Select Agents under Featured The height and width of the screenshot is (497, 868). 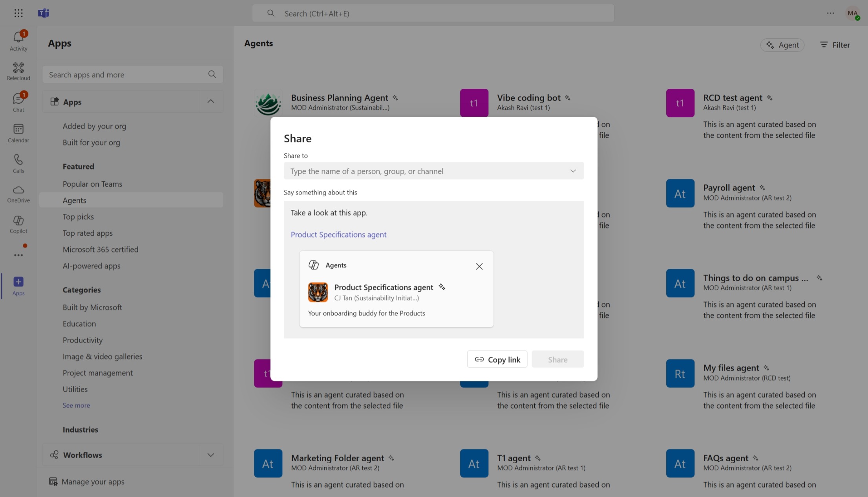(75, 200)
